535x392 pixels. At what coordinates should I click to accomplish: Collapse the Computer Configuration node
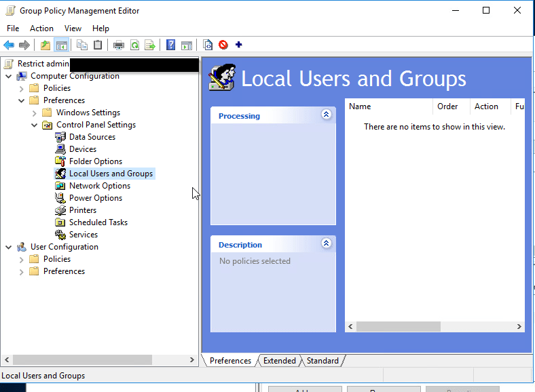click(9, 77)
